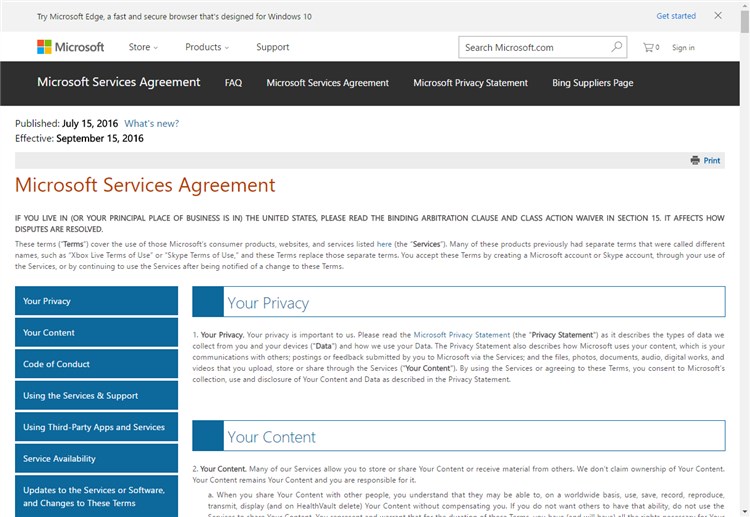The width and height of the screenshot is (750, 517).
Task: Click the search magnifier icon
Action: point(617,47)
